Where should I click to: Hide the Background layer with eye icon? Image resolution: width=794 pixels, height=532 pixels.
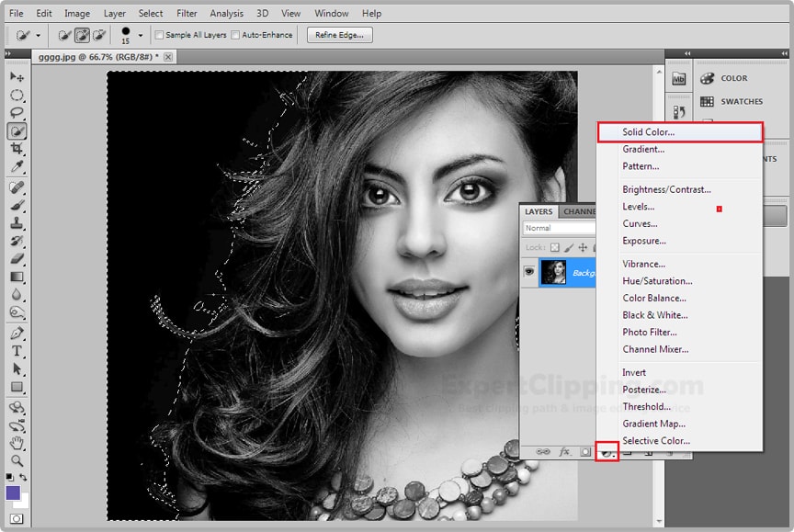point(529,272)
